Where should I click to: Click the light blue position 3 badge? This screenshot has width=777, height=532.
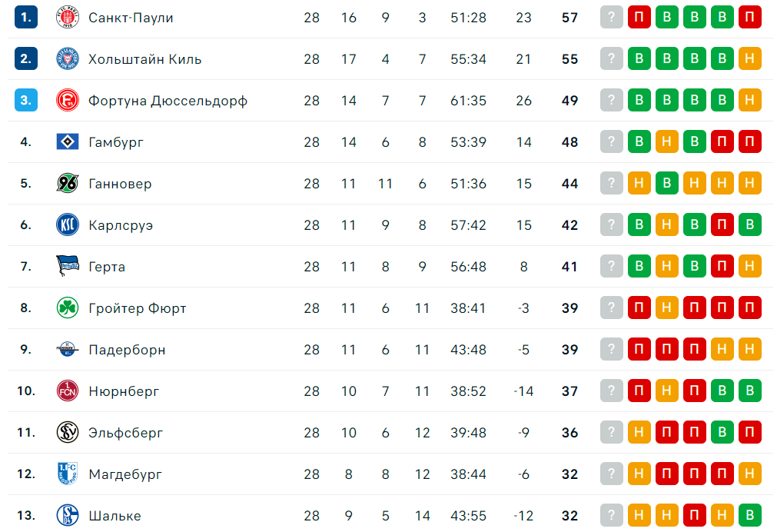pos(26,101)
